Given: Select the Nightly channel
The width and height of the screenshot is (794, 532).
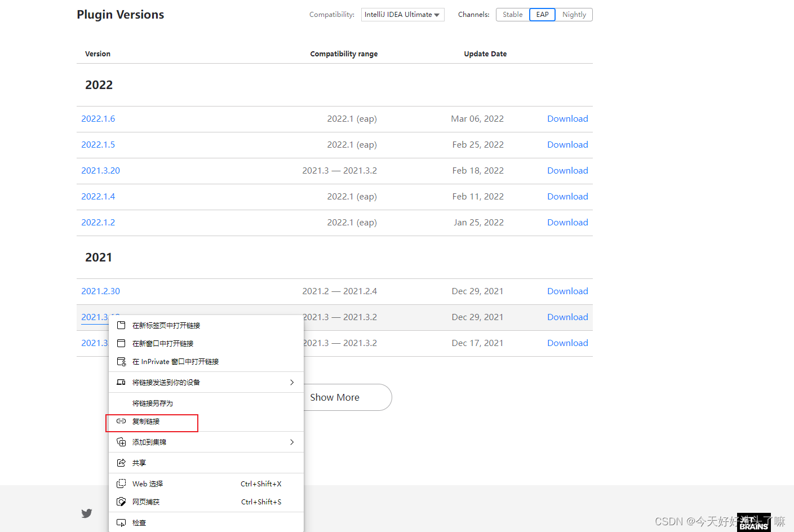Looking at the screenshot, I should pos(574,15).
